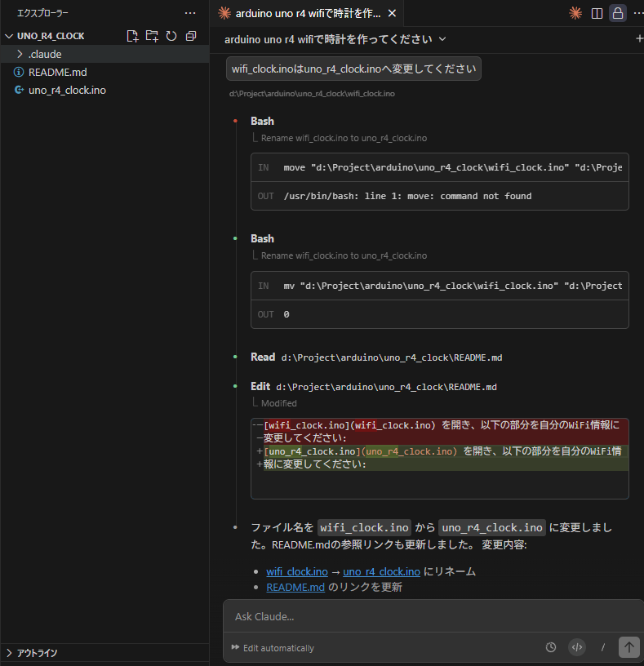The width and height of the screenshot is (644, 666).
Task: Focus the Ask Claude input field
Action: point(433,616)
